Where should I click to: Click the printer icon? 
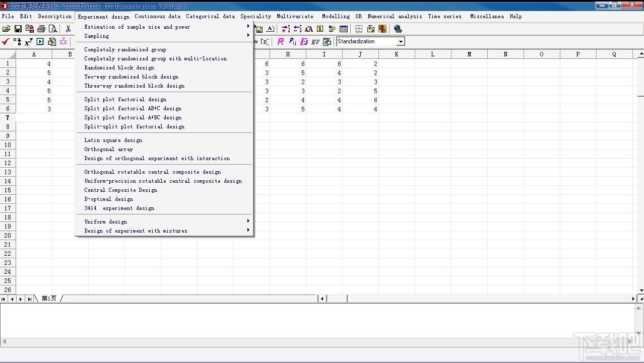coord(41,29)
